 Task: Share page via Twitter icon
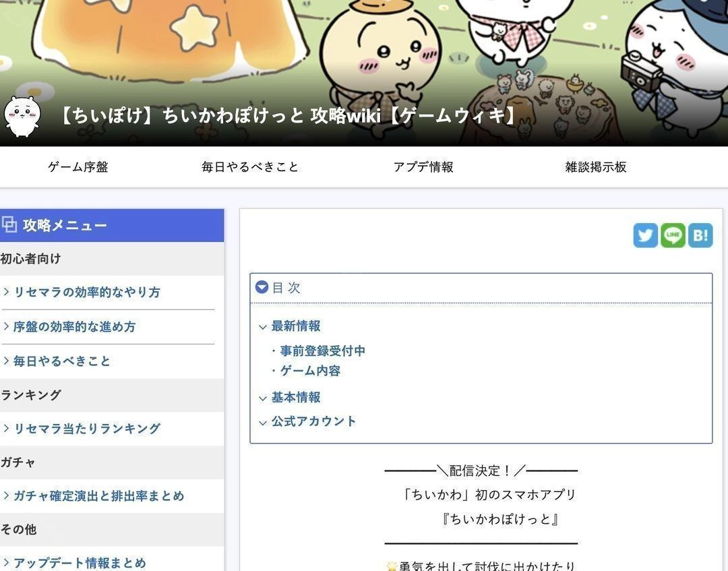pyautogui.click(x=645, y=235)
